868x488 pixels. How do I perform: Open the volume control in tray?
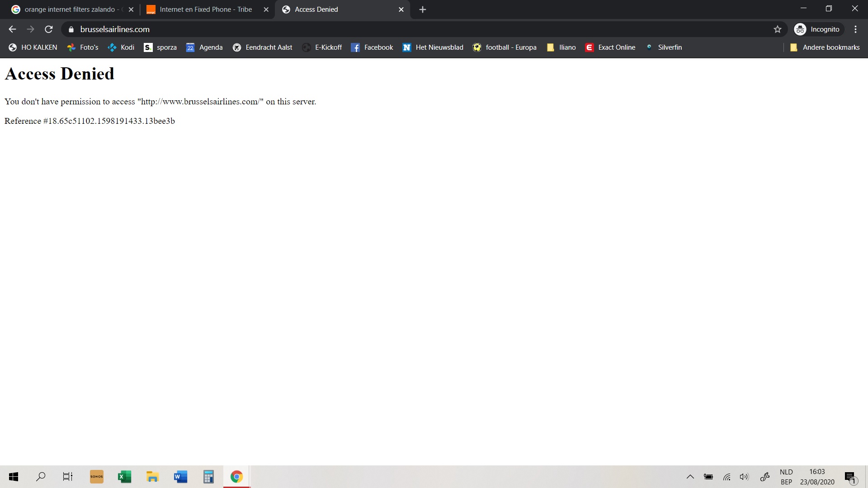(744, 477)
